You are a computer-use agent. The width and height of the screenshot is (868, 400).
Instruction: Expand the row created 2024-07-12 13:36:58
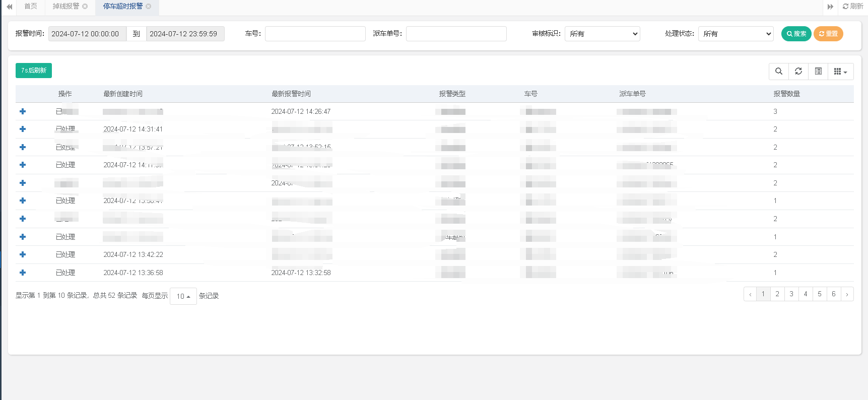pos(23,273)
